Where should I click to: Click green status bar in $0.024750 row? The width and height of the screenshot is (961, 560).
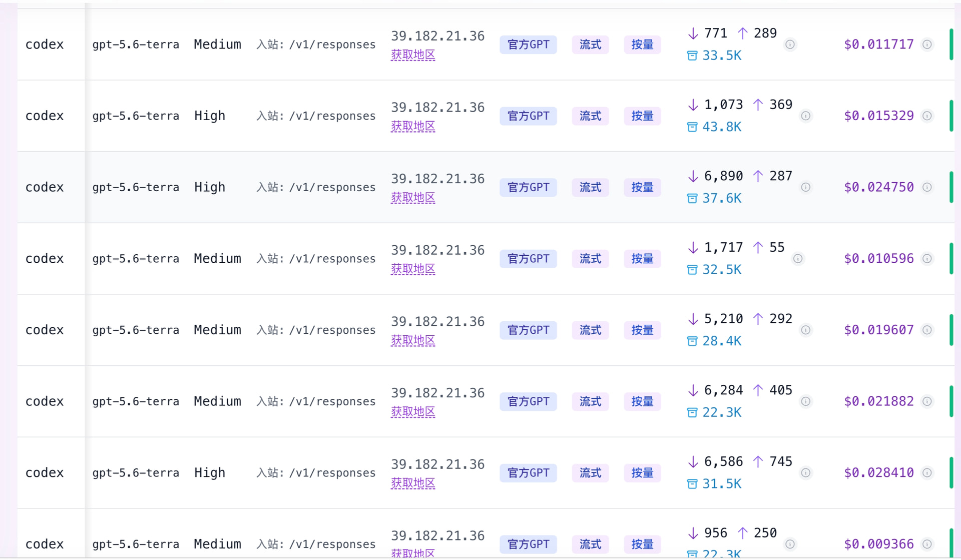click(x=951, y=187)
